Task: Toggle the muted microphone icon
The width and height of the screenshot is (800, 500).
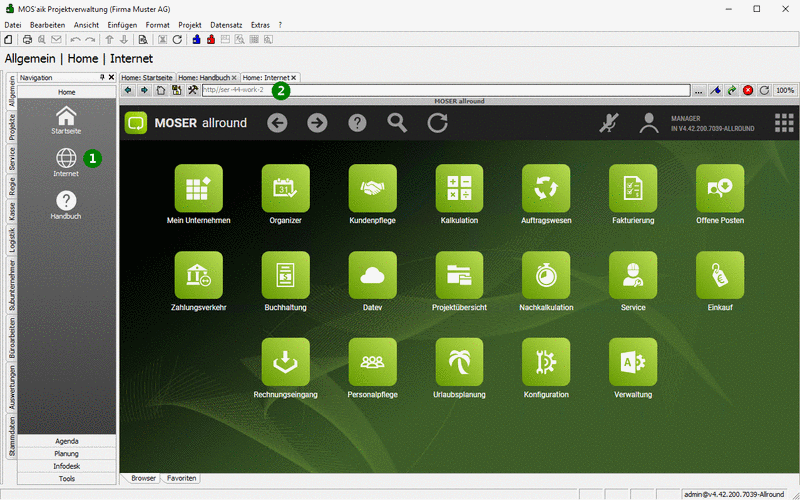Action: coord(609,123)
